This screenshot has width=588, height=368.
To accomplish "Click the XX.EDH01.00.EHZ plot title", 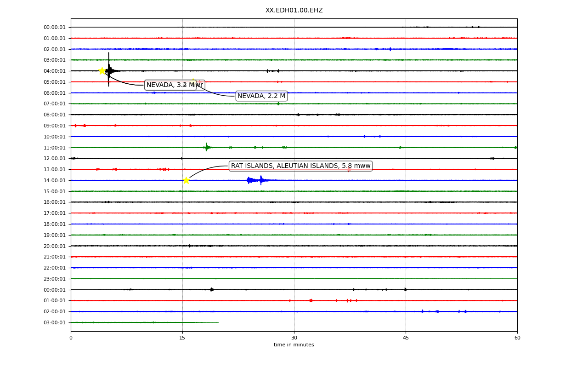I will pos(294,10).
